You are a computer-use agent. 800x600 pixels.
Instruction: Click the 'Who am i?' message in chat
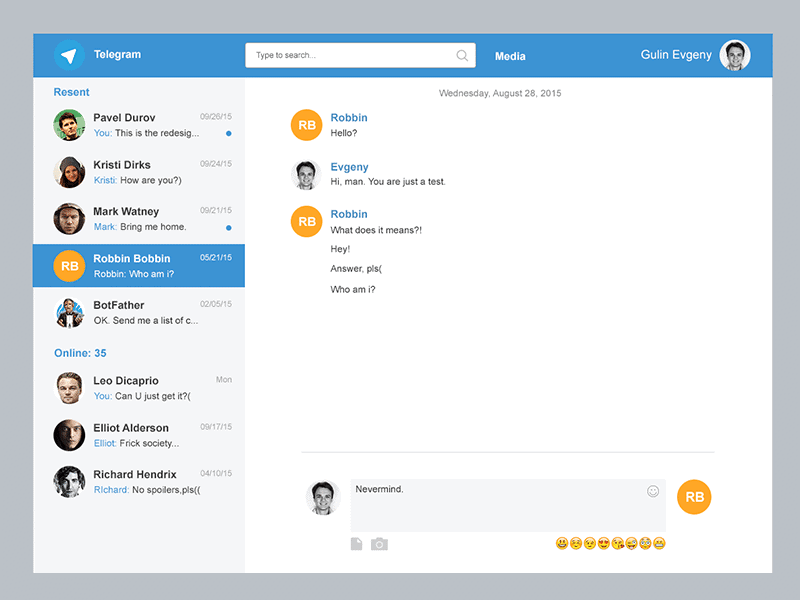[353, 289]
